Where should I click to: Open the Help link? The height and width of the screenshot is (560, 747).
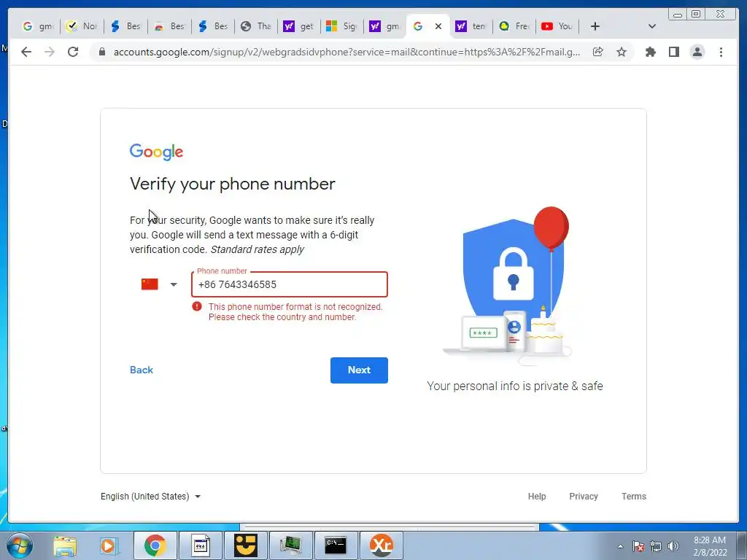coord(536,496)
